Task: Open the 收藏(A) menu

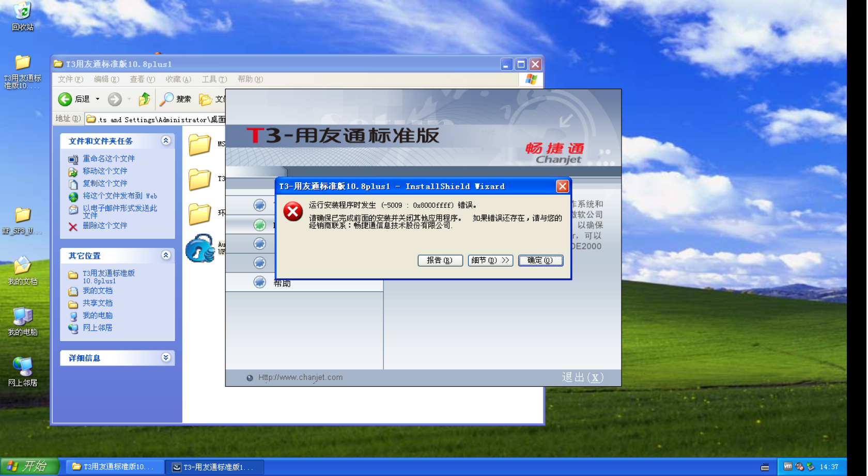Action: (x=178, y=79)
